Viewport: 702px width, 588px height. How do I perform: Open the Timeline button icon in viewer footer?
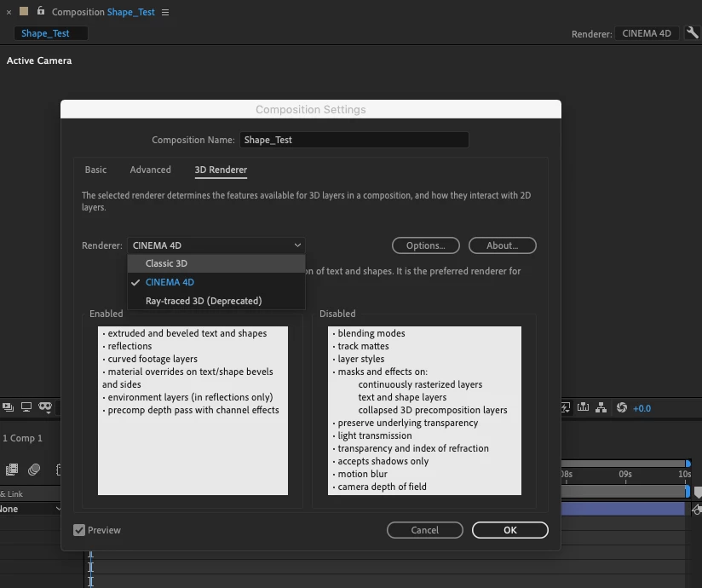[583, 407]
